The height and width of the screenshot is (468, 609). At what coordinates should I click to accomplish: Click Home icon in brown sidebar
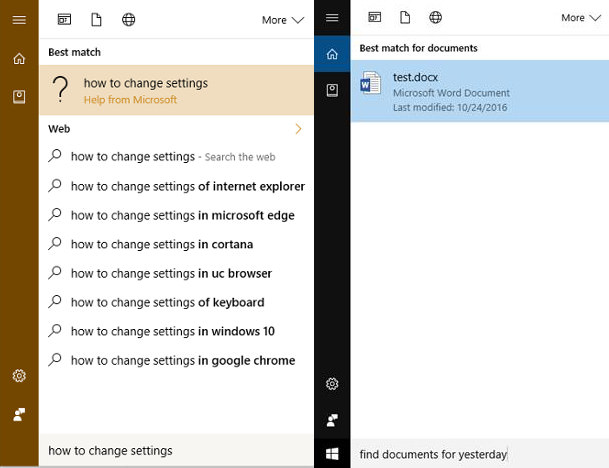(19, 59)
